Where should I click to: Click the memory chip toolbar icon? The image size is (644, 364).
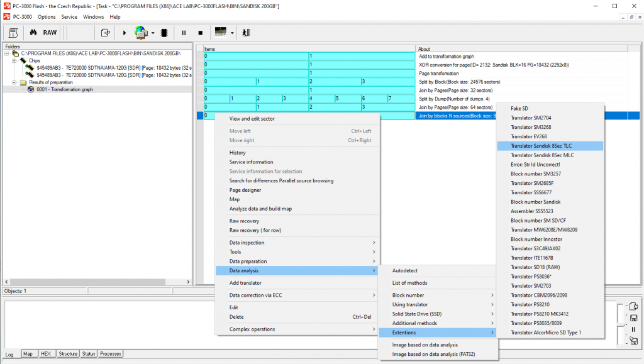tap(164, 33)
